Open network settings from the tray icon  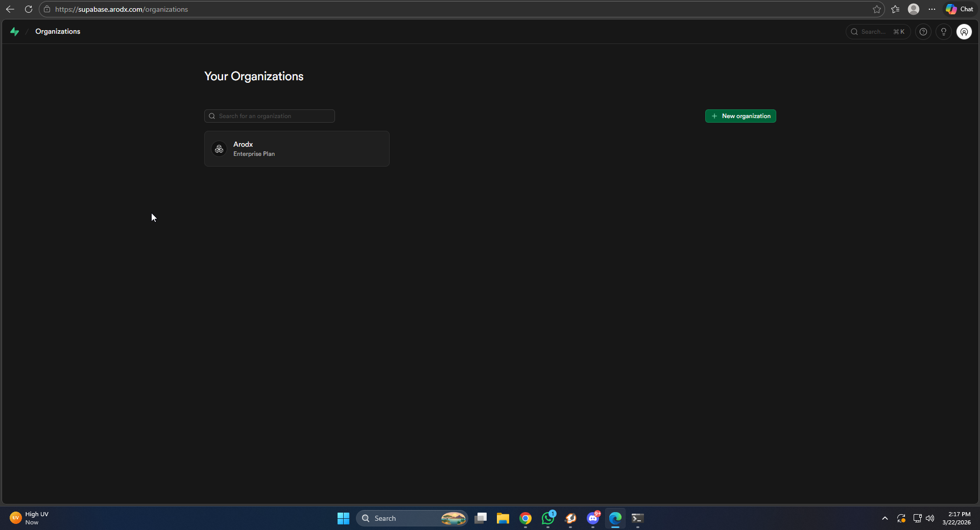(x=917, y=518)
